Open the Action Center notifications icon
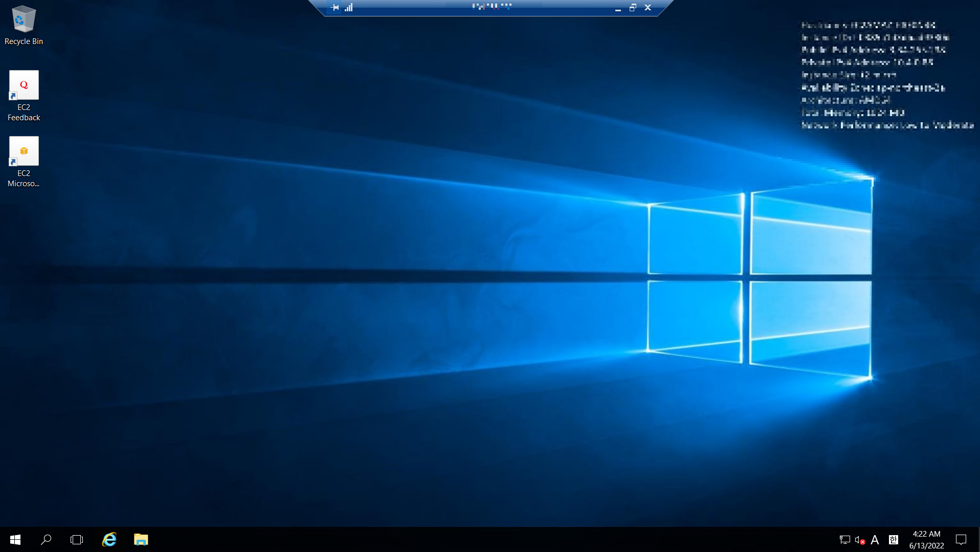This screenshot has height=552, width=980. point(961,540)
